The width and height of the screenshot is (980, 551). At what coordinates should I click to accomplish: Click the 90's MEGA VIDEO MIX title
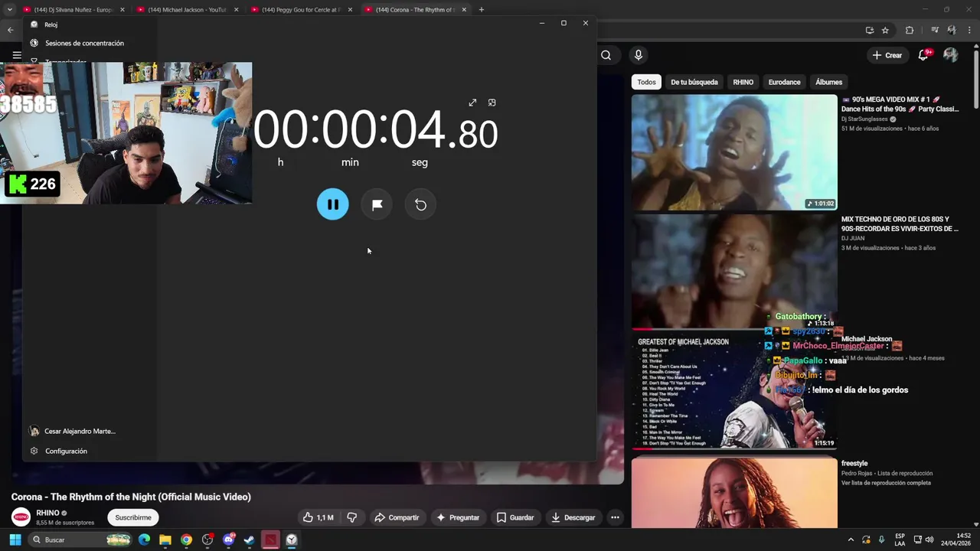[x=900, y=104]
